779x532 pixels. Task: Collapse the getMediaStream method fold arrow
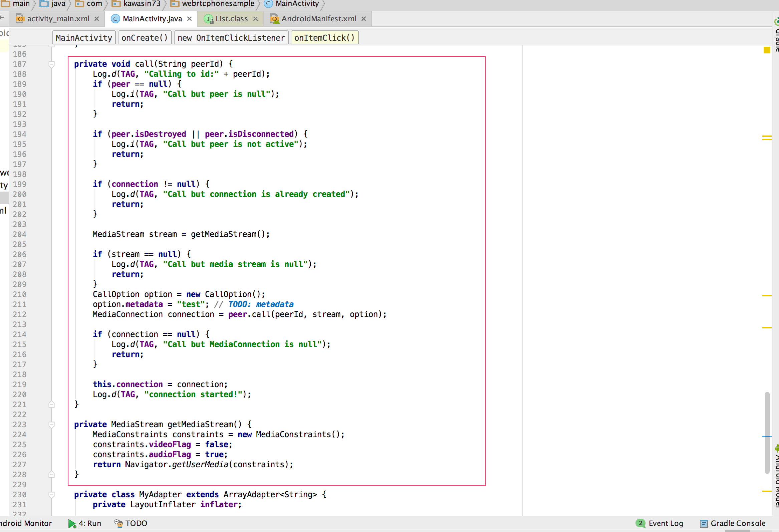click(x=52, y=425)
